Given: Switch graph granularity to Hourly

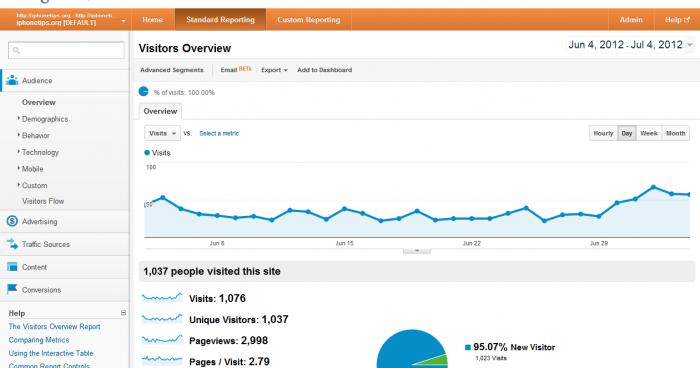Looking at the screenshot, I should pyautogui.click(x=603, y=133).
